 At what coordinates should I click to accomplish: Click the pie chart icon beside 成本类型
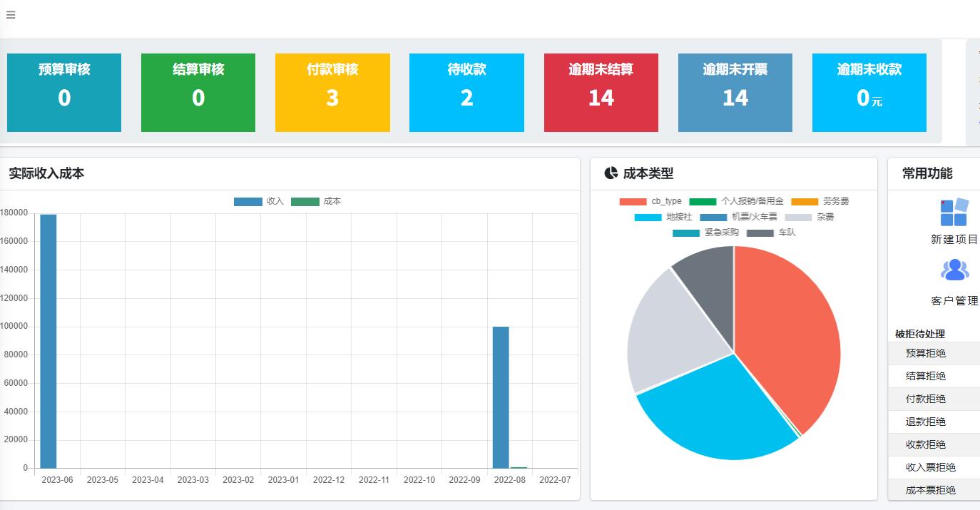tap(611, 173)
